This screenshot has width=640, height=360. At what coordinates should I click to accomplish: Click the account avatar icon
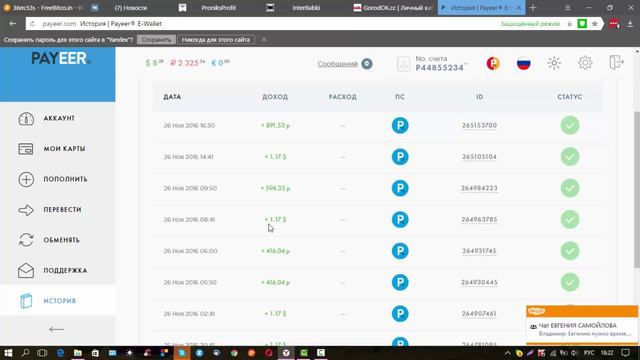(403, 64)
